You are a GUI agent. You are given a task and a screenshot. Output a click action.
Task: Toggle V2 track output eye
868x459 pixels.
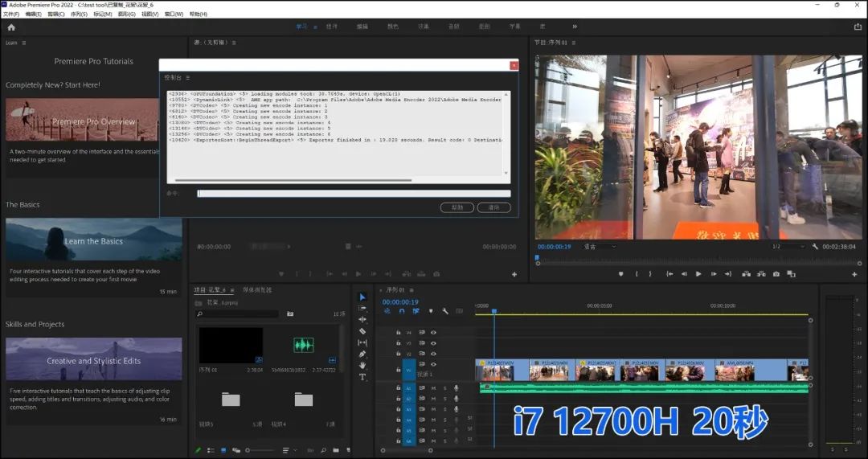pyautogui.click(x=433, y=354)
